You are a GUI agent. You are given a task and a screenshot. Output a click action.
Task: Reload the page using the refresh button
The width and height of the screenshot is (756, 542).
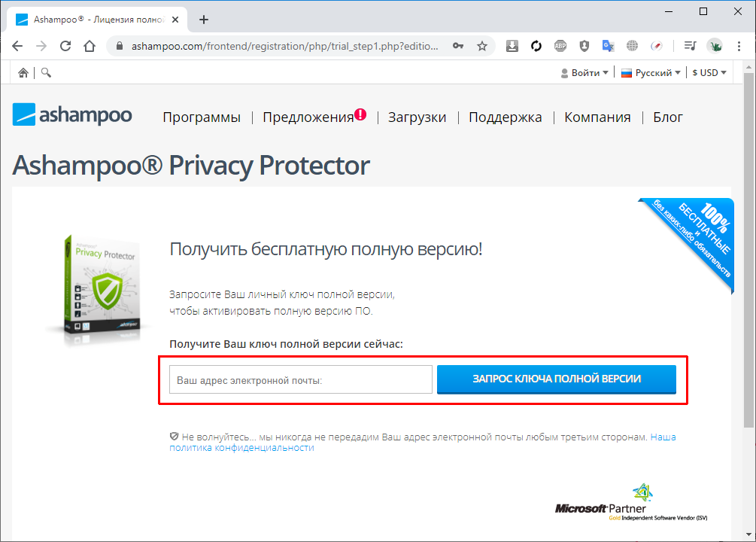[65, 45]
